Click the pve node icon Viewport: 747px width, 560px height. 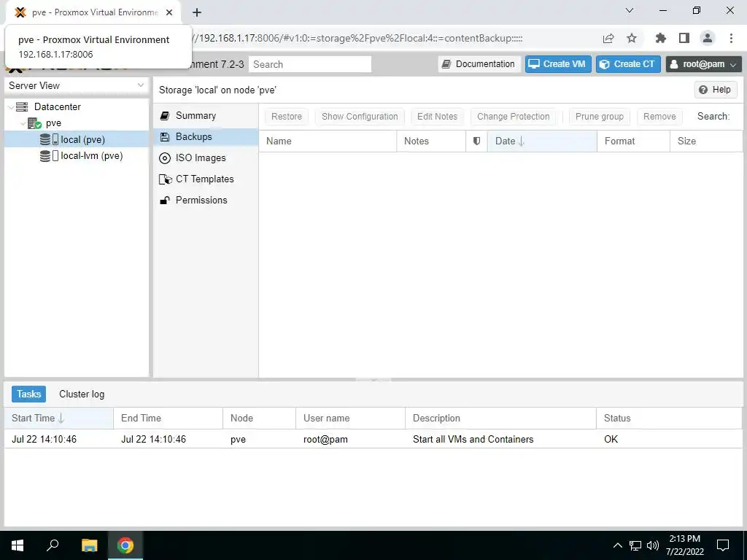pos(34,123)
